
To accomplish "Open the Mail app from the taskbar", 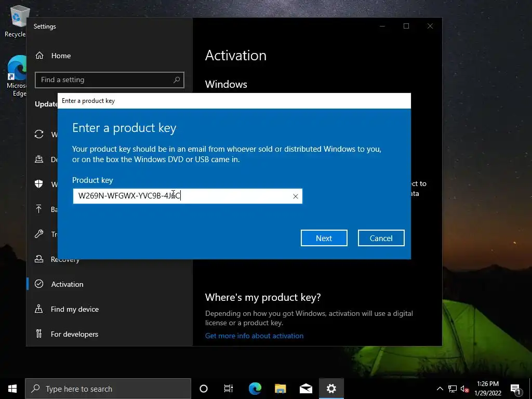I will (305, 389).
